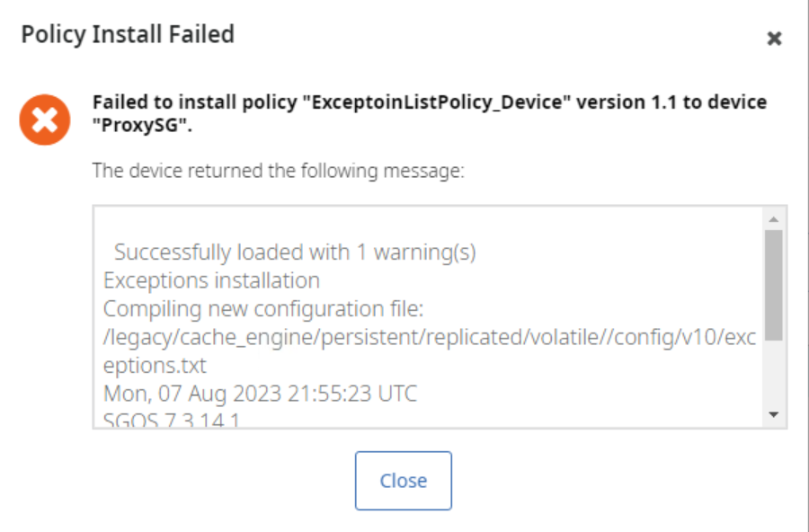The width and height of the screenshot is (809, 532).
Task: Click the message box scroll down arrow
Action: tap(773, 414)
